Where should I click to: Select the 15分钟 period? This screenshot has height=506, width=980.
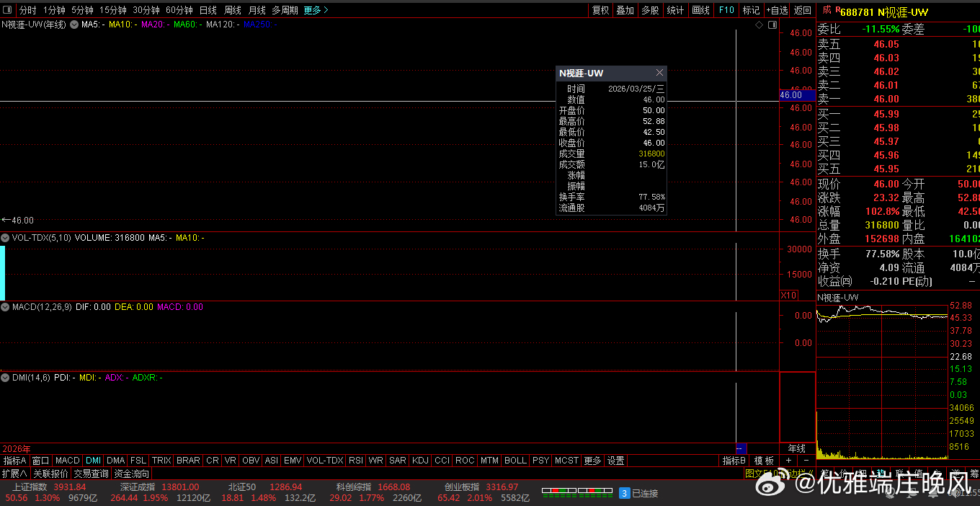pyautogui.click(x=113, y=10)
